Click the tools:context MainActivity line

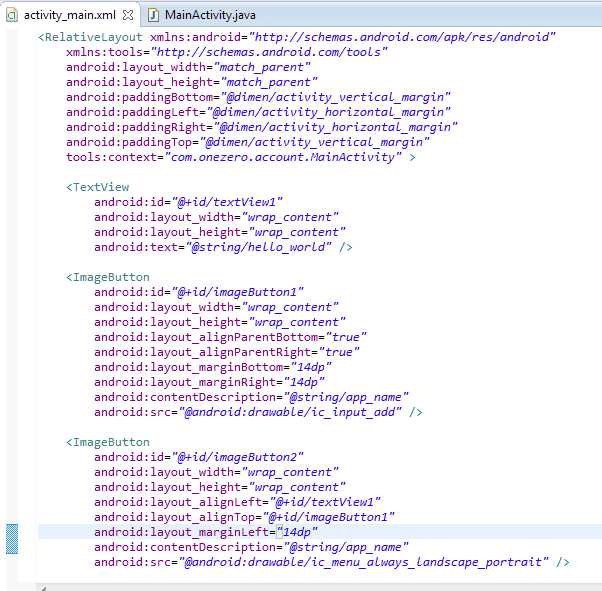click(241, 157)
